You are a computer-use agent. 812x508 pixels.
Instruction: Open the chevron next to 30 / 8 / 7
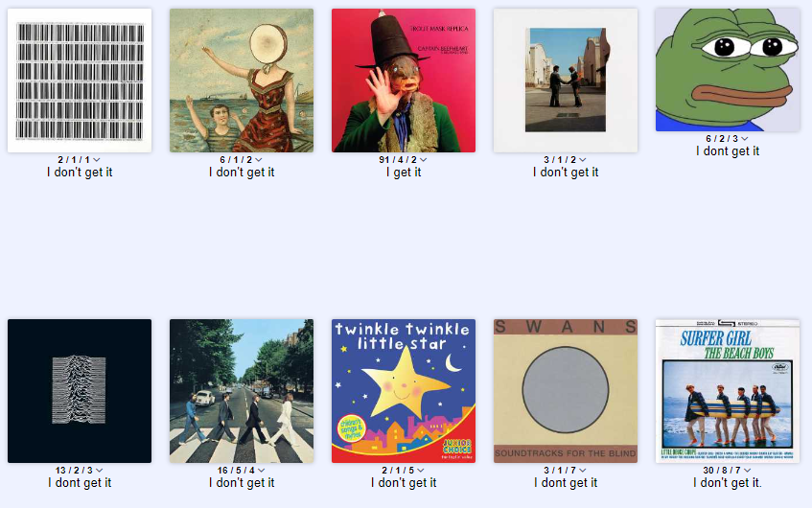[x=747, y=471]
